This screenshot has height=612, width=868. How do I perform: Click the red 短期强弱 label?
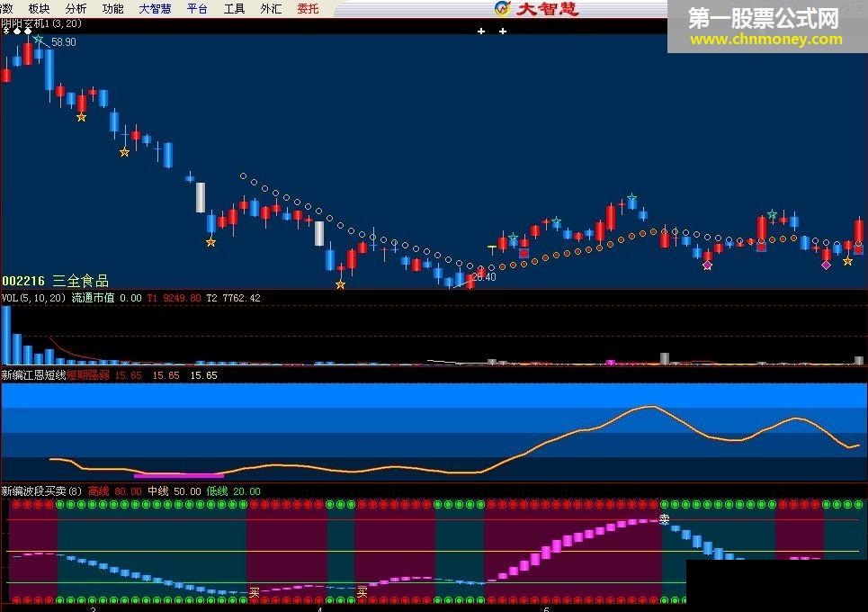click(x=88, y=375)
